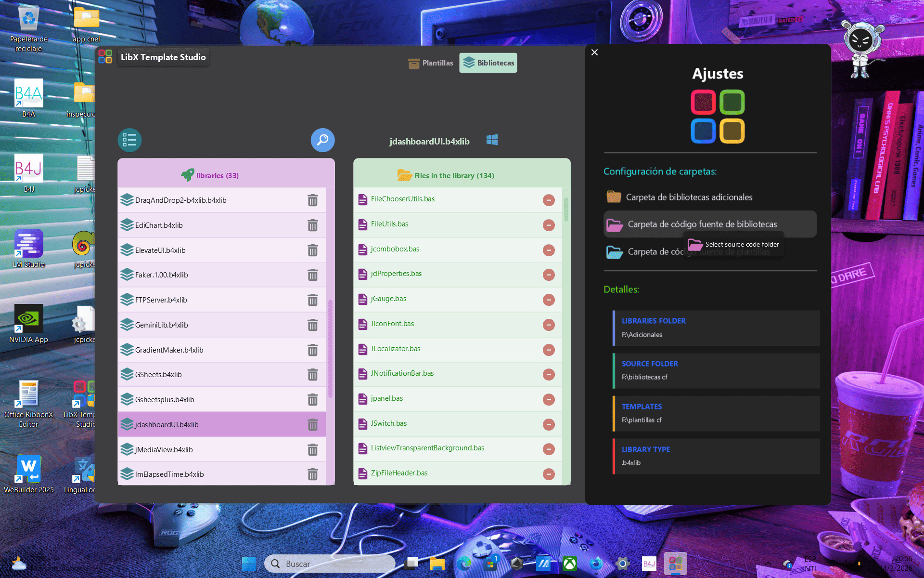Click the Buscar search box in the taskbar
The image size is (924, 578).
(x=330, y=563)
